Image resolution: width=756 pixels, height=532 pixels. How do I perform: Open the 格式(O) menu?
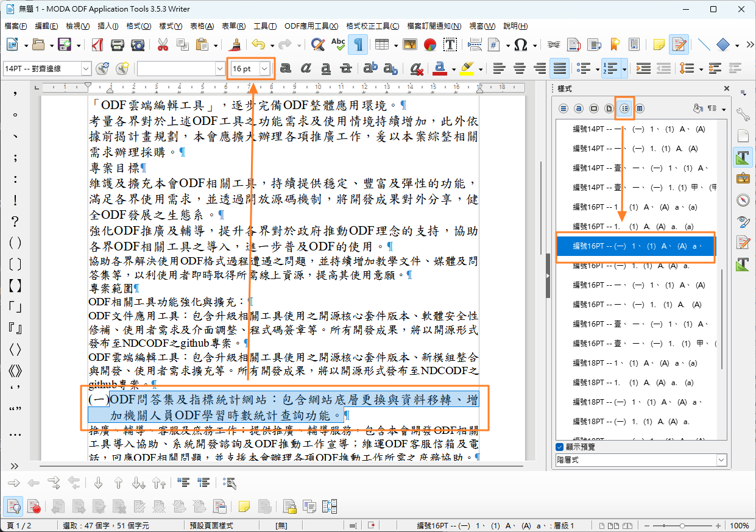coord(138,26)
